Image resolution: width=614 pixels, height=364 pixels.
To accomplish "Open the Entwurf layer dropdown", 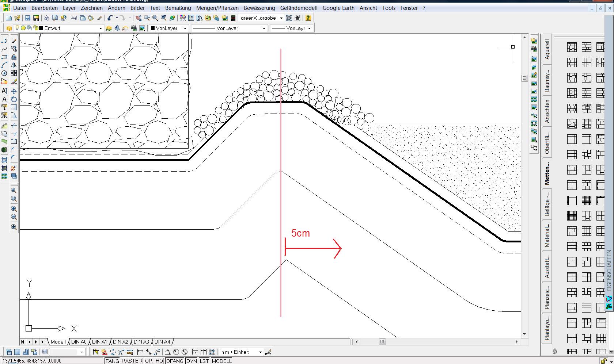I will [101, 28].
